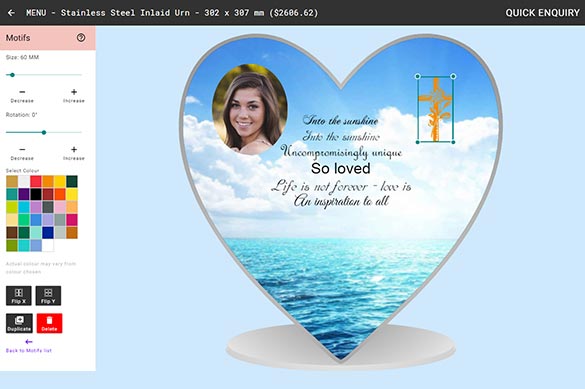Image resolution: width=585 pixels, height=389 pixels.
Task: Click the Size slider handle
Action: point(12,75)
